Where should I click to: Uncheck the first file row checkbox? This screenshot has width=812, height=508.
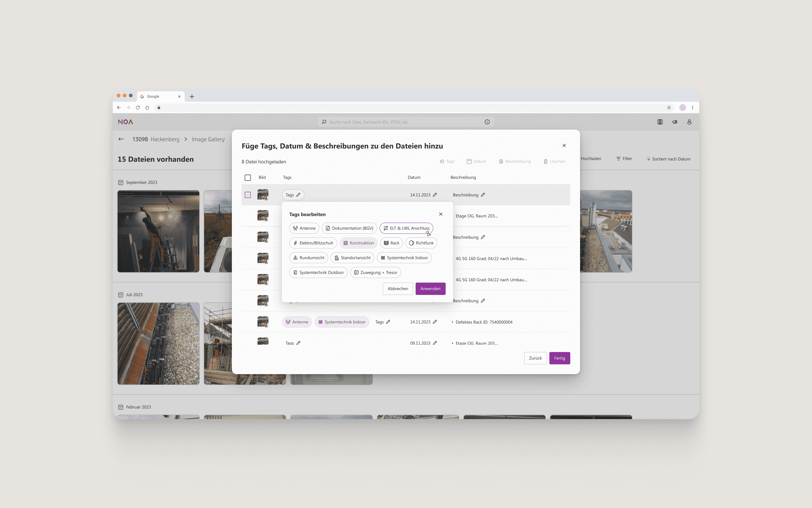pos(248,195)
